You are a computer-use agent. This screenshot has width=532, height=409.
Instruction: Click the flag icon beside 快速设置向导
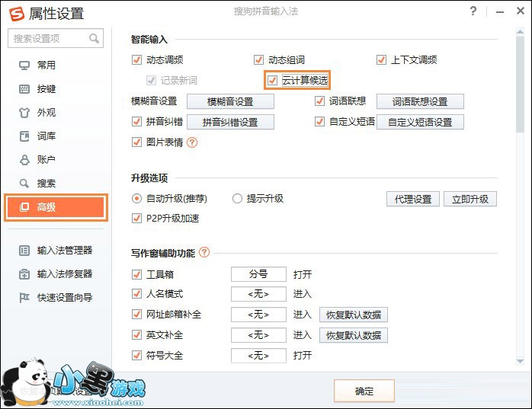coord(24,298)
